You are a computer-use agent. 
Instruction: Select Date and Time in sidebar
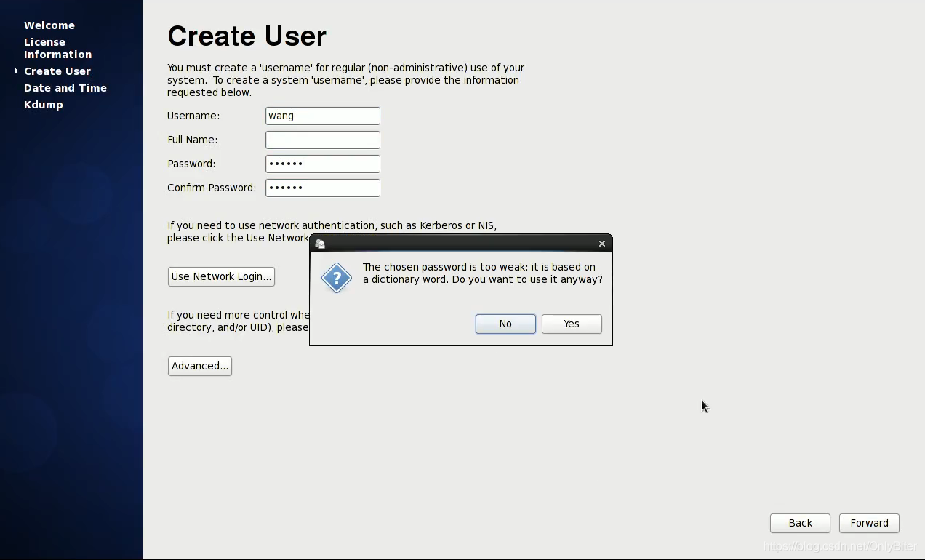65,88
